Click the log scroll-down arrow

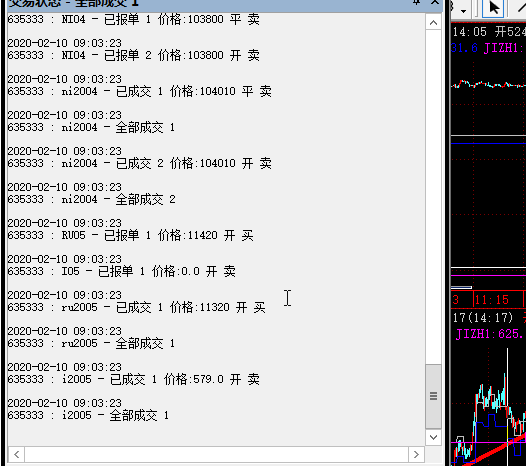(x=433, y=437)
